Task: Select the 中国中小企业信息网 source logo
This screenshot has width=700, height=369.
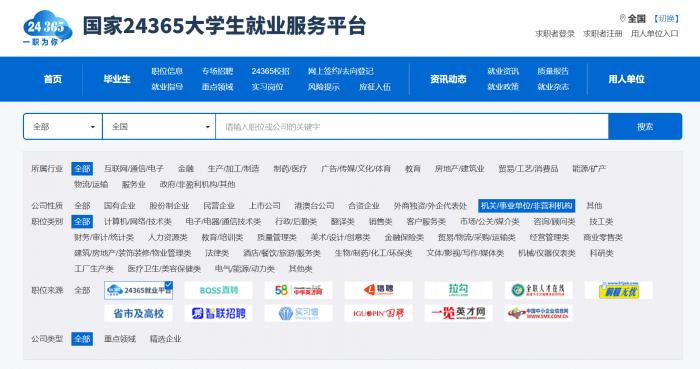Action: 538,313
